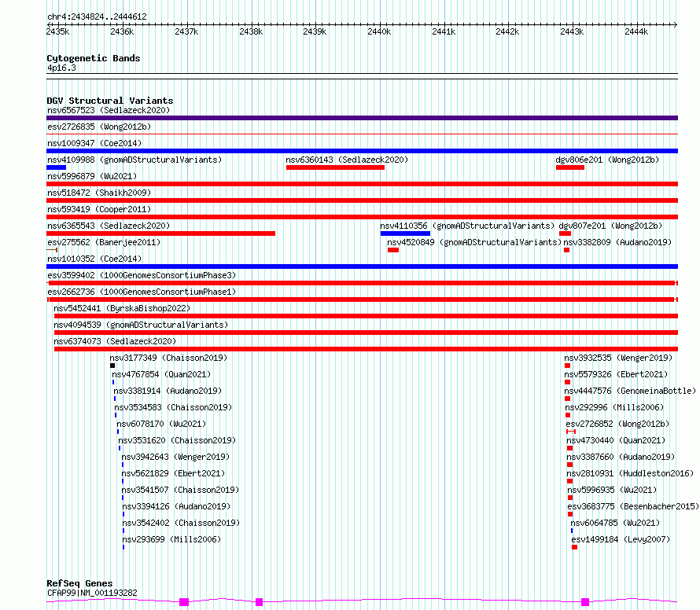The width and height of the screenshot is (700, 610).
Task: Click the small red bar under nsv4520849
Action: click(x=392, y=250)
